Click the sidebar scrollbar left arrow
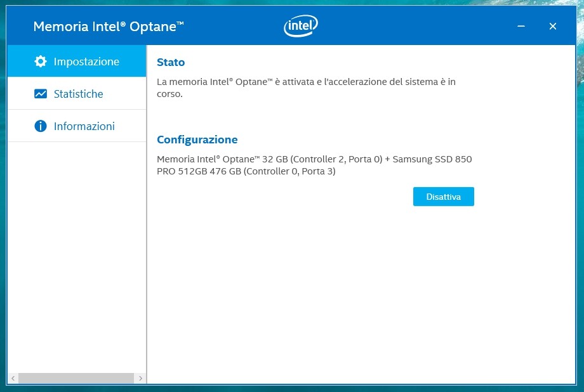This screenshot has width=584, height=392. [x=13, y=378]
